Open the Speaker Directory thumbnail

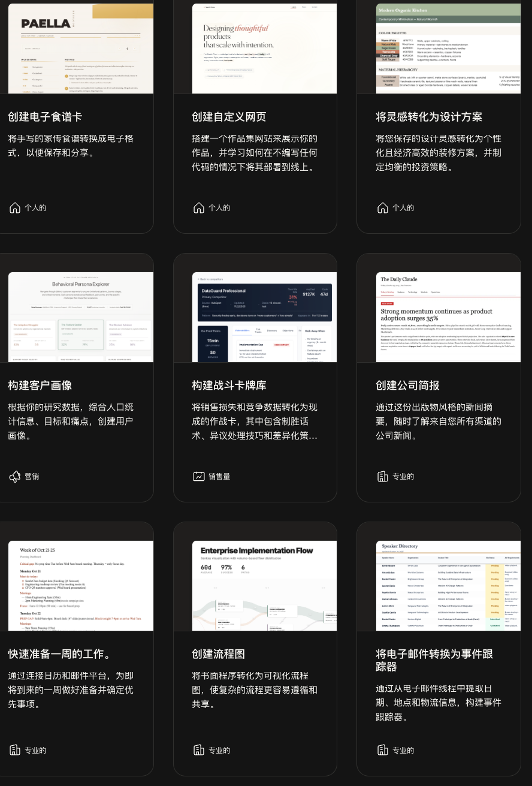pos(448,585)
